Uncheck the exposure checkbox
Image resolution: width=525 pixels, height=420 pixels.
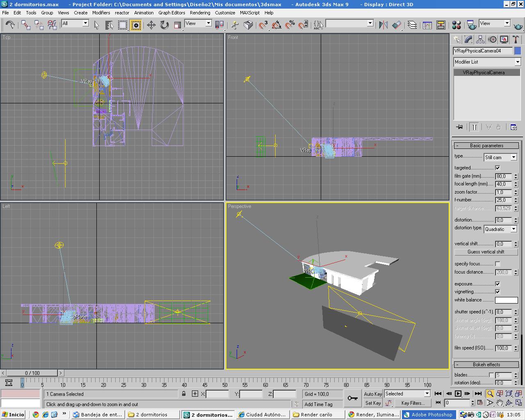(498, 284)
